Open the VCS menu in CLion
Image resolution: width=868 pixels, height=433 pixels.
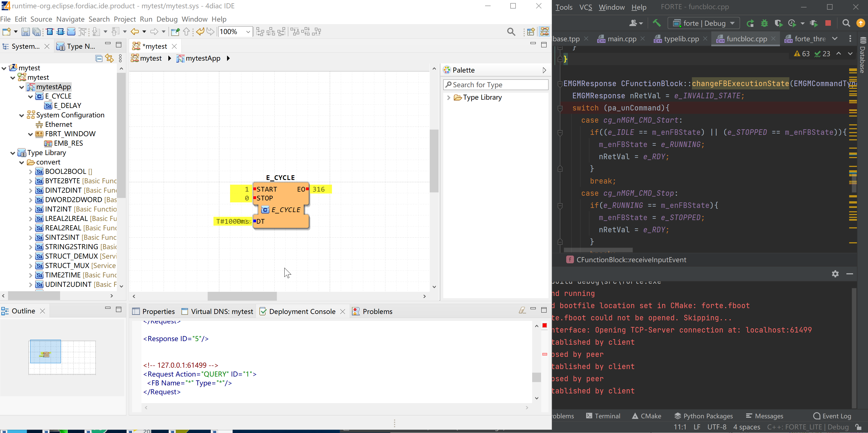tap(586, 7)
